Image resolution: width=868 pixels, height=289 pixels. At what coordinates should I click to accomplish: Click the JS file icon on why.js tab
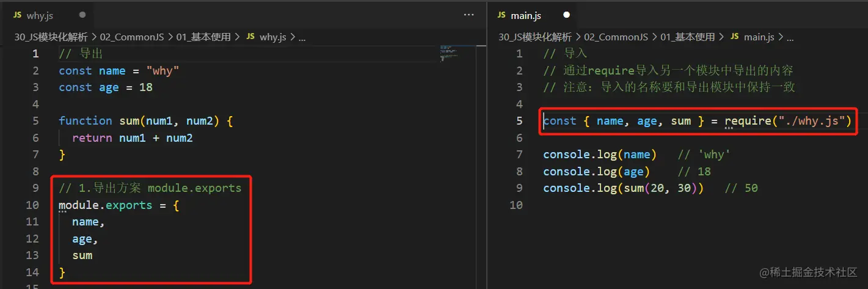(x=17, y=15)
